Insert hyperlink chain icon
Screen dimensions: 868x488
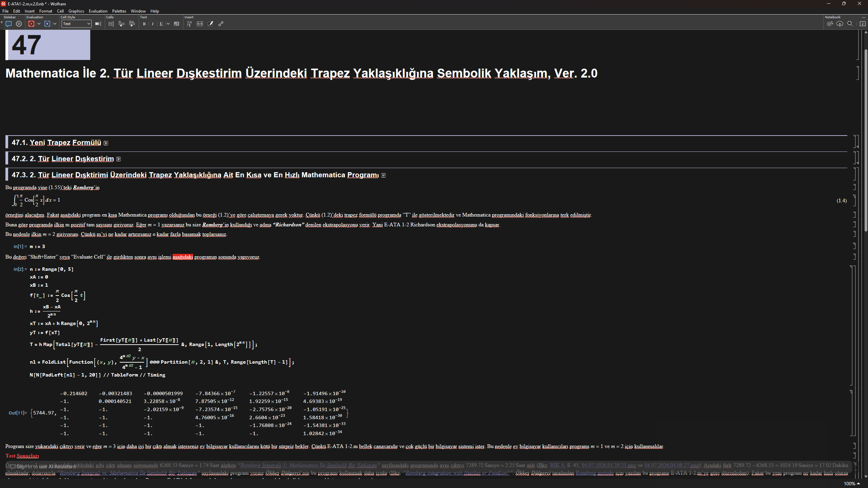click(221, 24)
